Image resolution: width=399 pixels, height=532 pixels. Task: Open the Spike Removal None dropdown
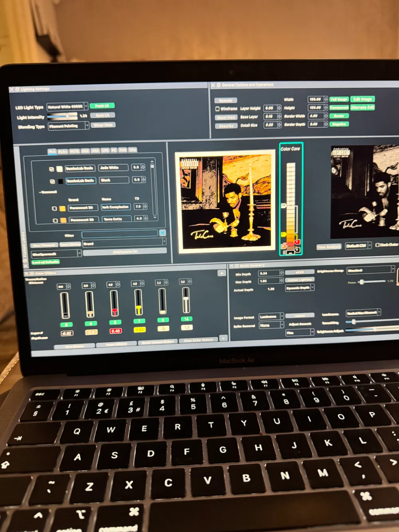click(x=271, y=325)
